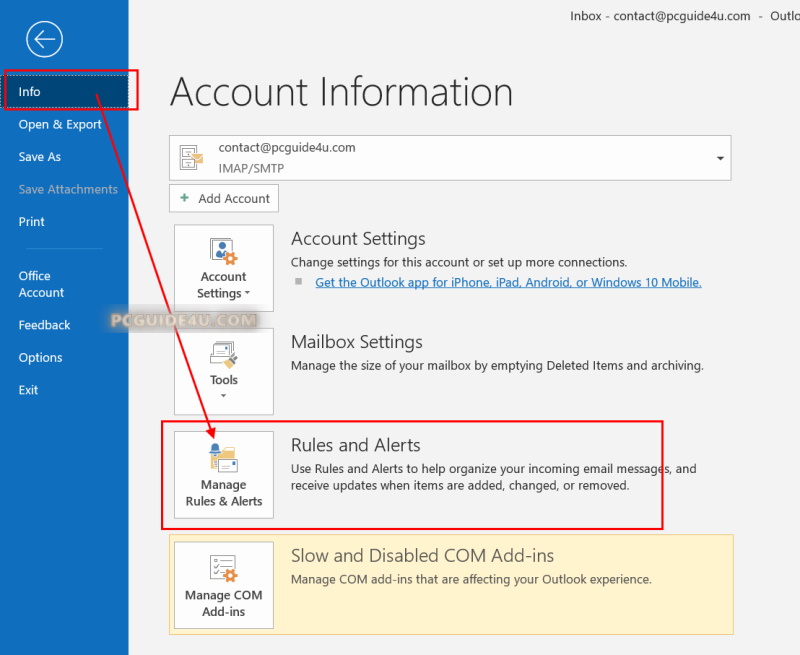The image size is (800, 655).
Task: Expand the email account dropdown arrow
Action: tap(719, 159)
